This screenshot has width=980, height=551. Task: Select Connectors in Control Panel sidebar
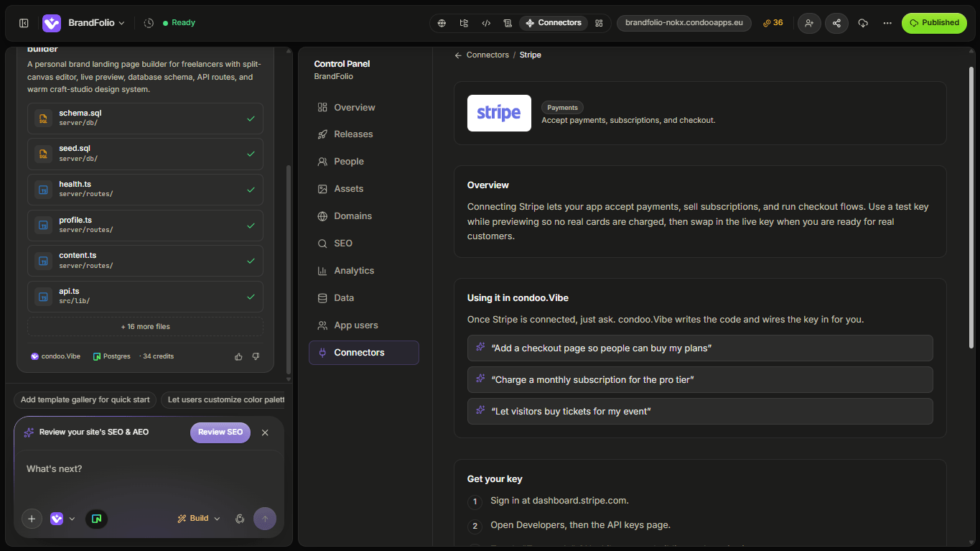pyautogui.click(x=363, y=353)
